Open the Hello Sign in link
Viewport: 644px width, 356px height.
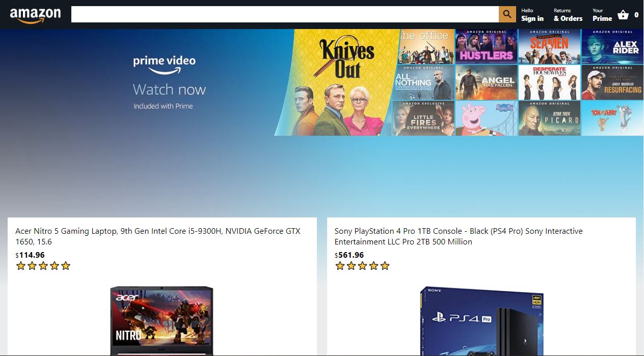pyautogui.click(x=532, y=15)
